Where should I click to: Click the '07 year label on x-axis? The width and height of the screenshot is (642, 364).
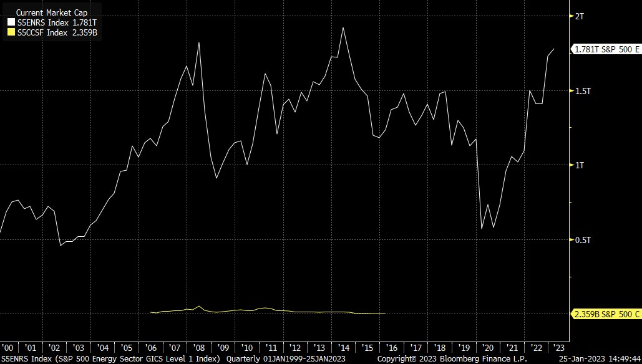point(175,348)
